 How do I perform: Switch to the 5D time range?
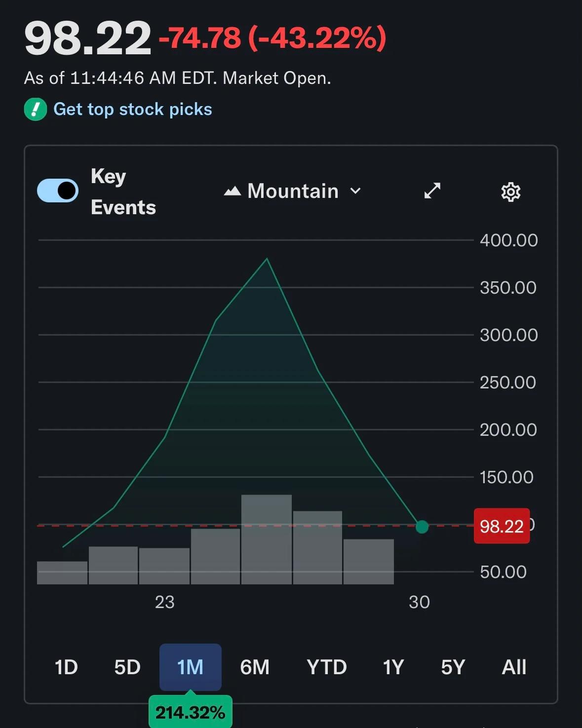[x=127, y=667]
